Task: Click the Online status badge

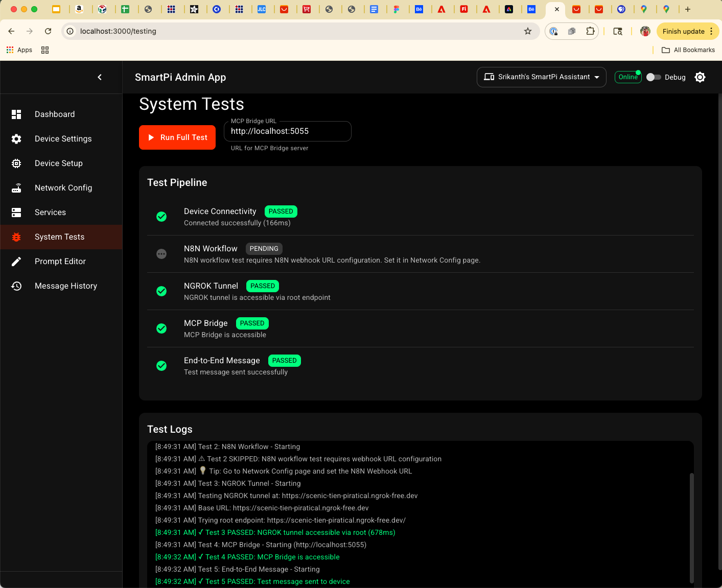Action: pyautogui.click(x=627, y=77)
